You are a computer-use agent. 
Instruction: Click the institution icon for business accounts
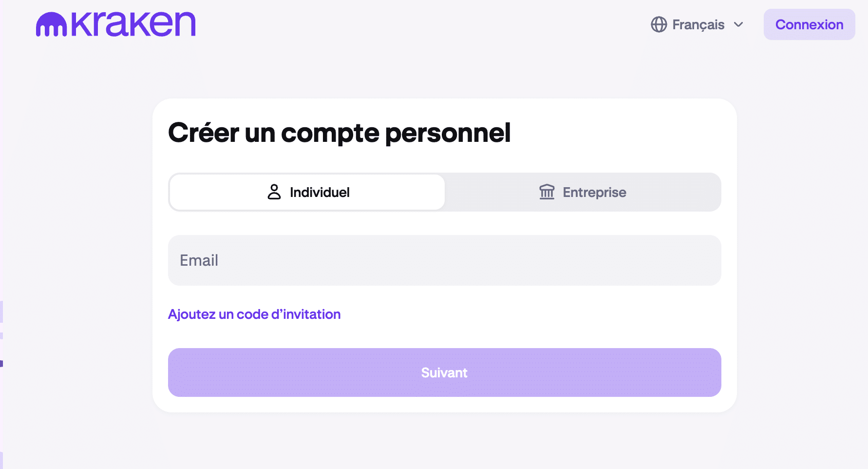(x=547, y=192)
